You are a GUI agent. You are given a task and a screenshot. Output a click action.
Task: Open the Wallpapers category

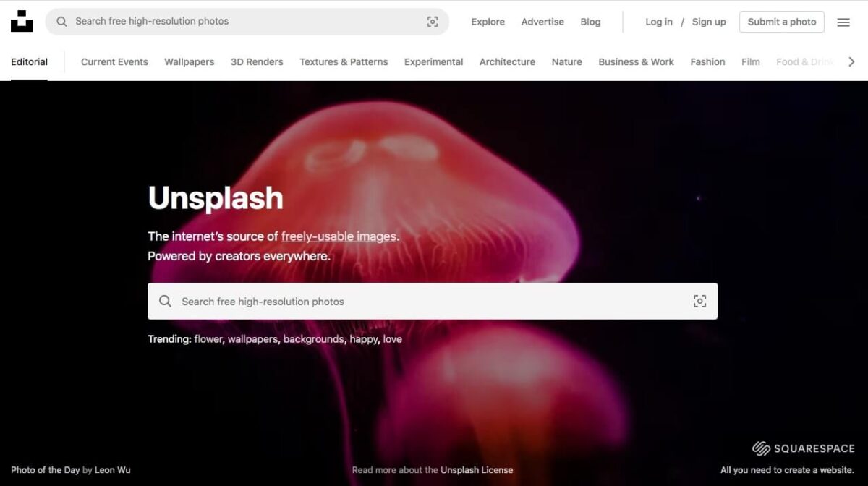pos(190,62)
